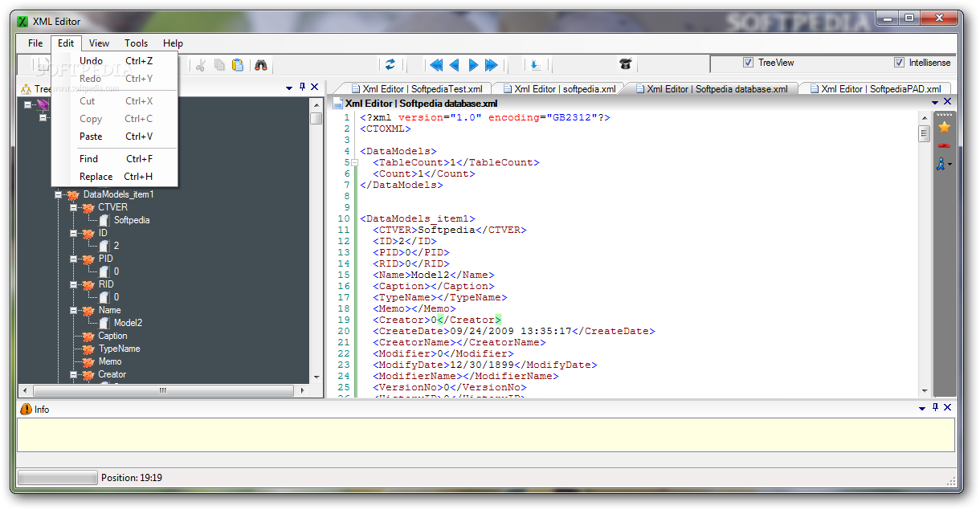Click the Paste clipboard toolbar icon
Image resolution: width=980 pixels, height=510 pixels.
pyautogui.click(x=238, y=65)
